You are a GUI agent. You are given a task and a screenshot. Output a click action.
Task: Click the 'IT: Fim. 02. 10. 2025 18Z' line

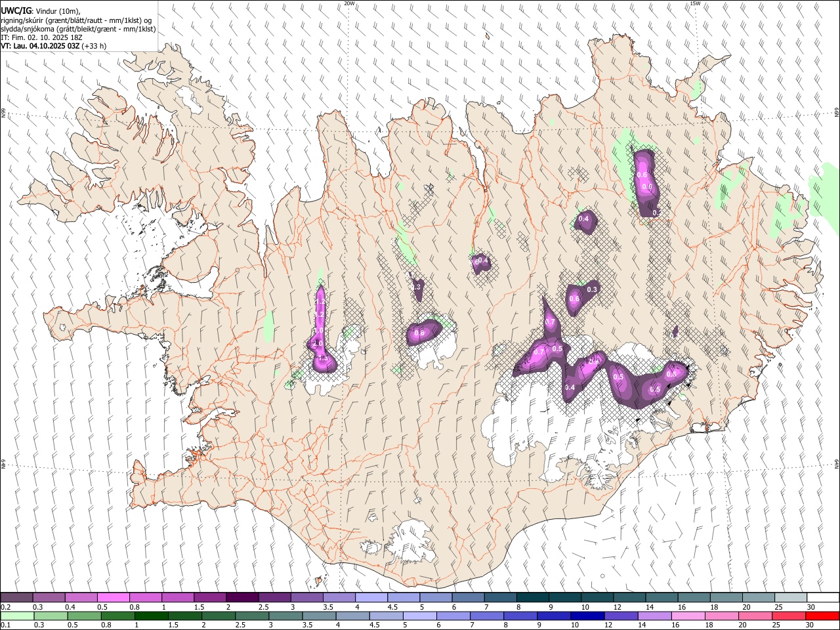[41, 37]
